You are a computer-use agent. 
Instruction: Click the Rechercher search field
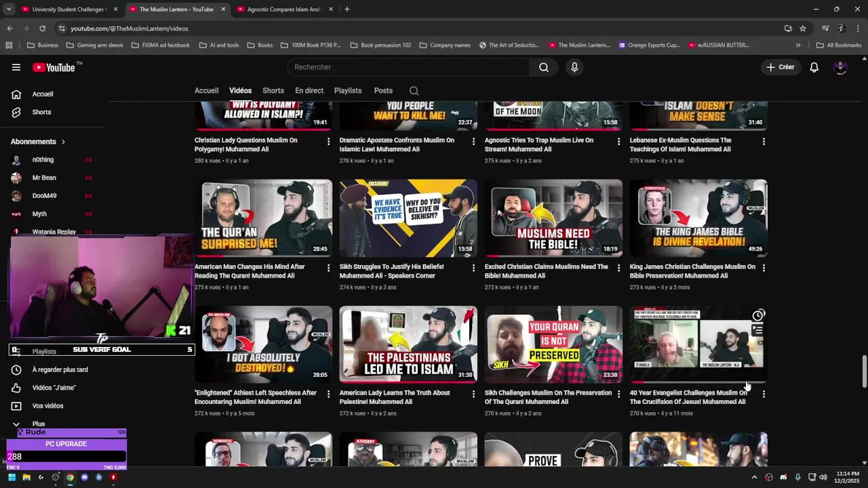tap(409, 67)
